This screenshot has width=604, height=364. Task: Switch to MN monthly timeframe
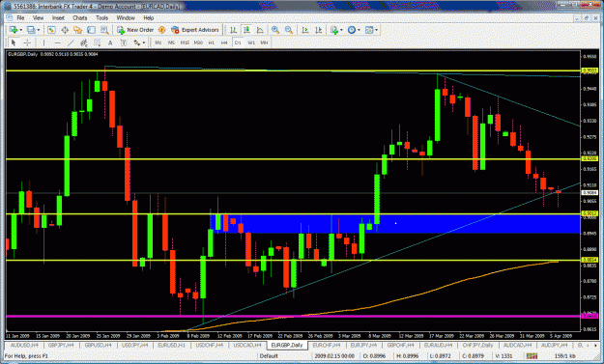[264, 42]
